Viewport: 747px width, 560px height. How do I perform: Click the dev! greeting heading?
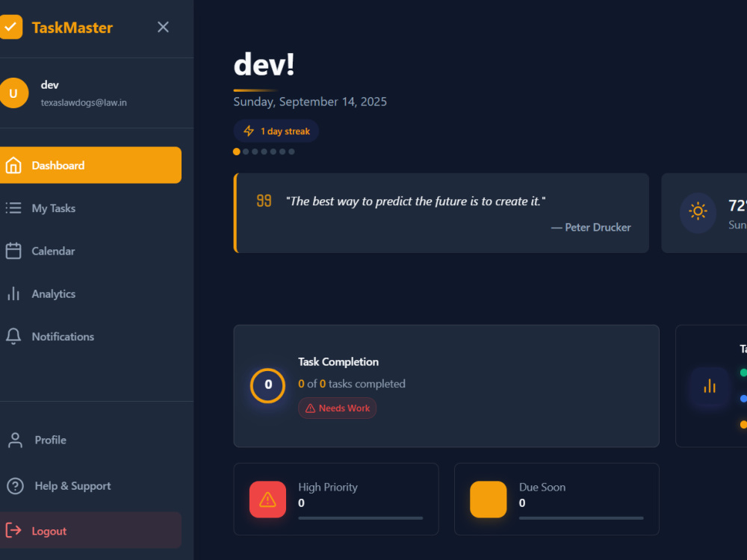point(264,64)
